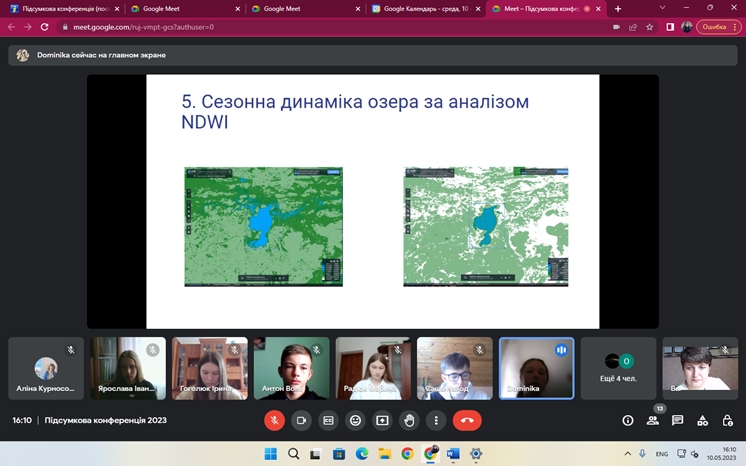746x466 pixels.
Task: Select Антон's video thumbnail
Action: point(291,368)
